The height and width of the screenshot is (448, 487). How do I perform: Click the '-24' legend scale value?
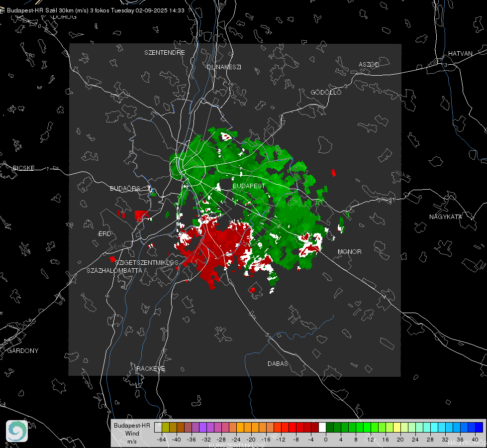pos(236,440)
